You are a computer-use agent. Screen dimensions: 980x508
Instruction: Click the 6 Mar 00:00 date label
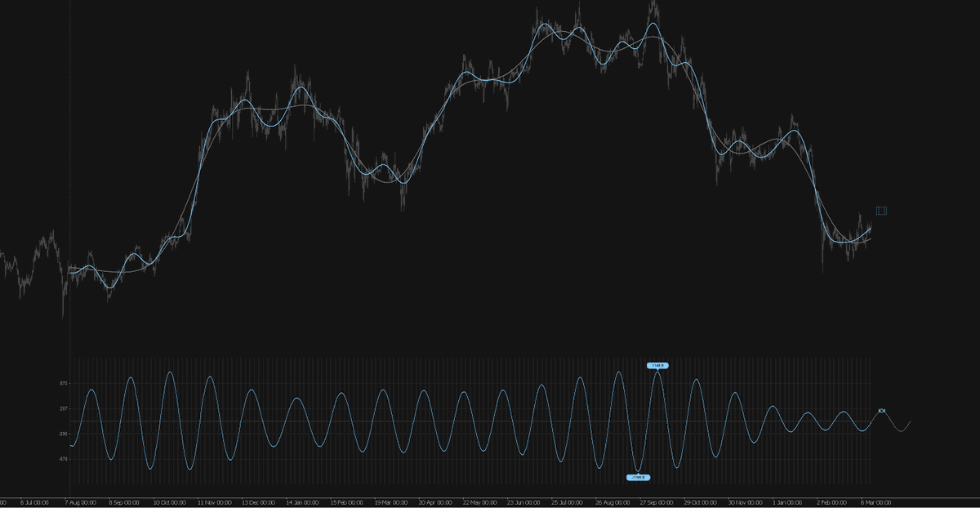click(x=875, y=503)
